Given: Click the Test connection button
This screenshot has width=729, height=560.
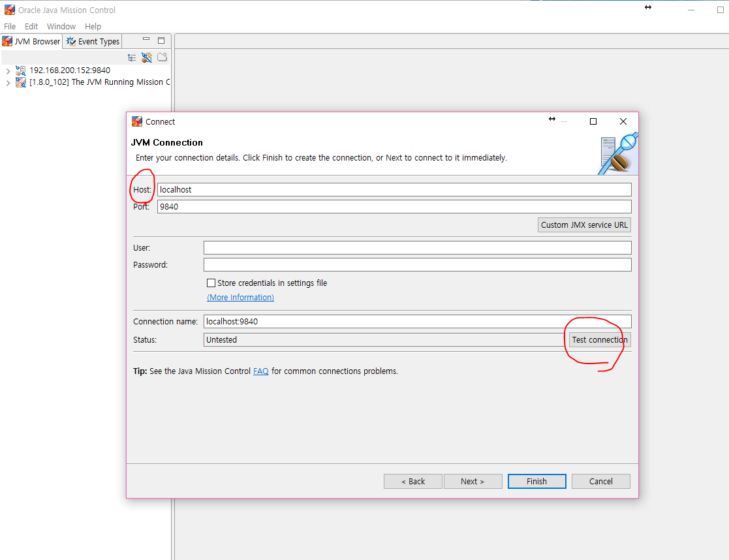Looking at the screenshot, I should [x=600, y=339].
